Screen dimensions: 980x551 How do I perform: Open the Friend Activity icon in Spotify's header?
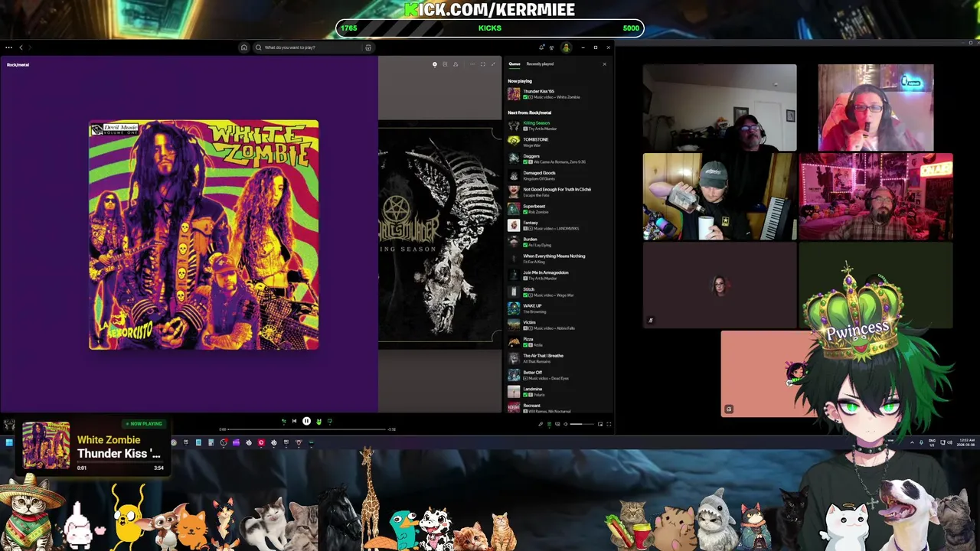[552, 47]
